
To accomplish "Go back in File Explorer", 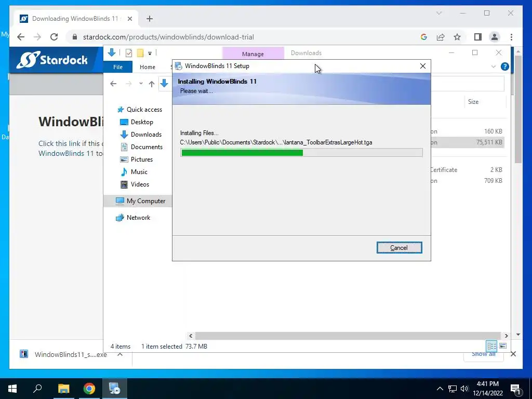I will [113, 84].
